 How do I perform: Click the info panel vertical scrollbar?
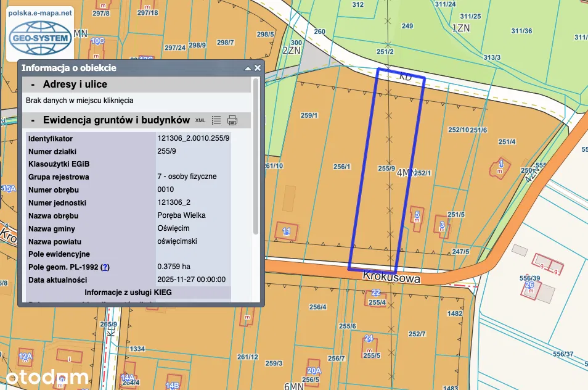[x=255, y=154]
